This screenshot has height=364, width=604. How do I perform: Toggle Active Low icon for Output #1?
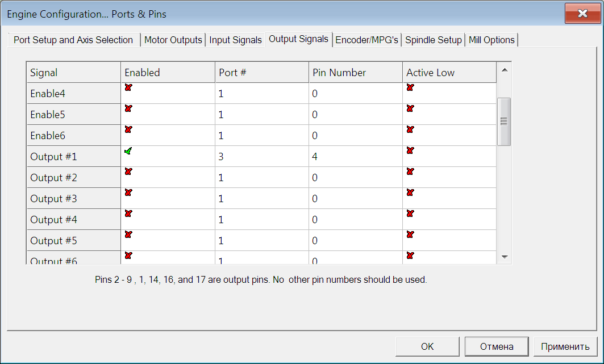[x=410, y=150]
